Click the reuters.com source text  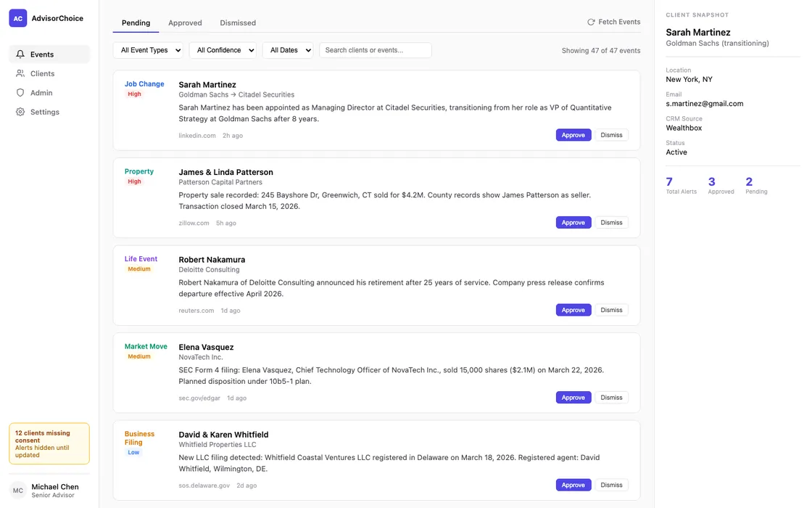tap(196, 311)
